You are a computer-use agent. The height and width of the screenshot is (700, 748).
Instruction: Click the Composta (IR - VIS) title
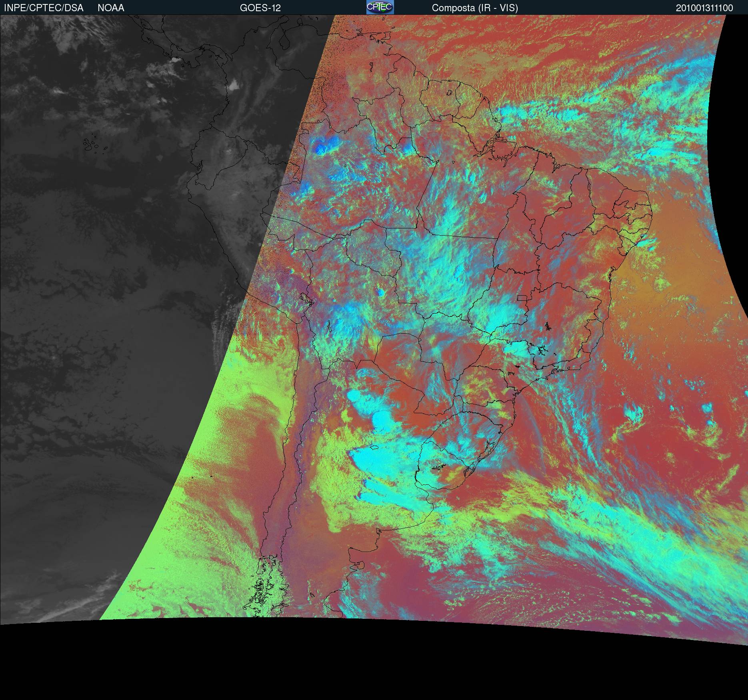pyautogui.click(x=475, y=8)
